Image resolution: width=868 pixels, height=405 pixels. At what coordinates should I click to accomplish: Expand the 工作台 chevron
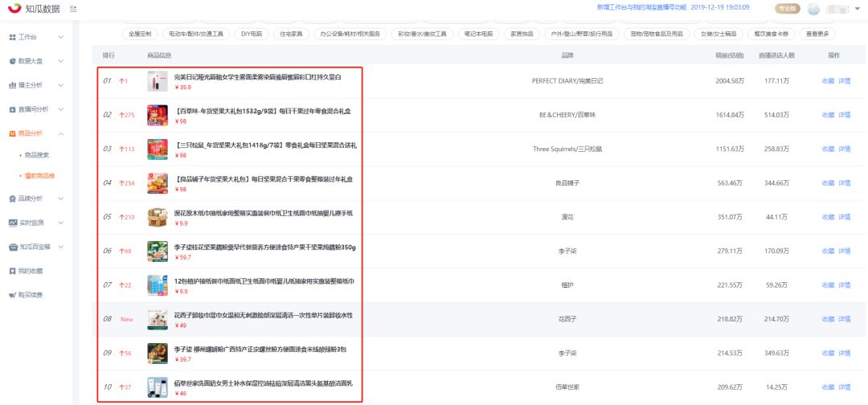click(x=61, y=37)
